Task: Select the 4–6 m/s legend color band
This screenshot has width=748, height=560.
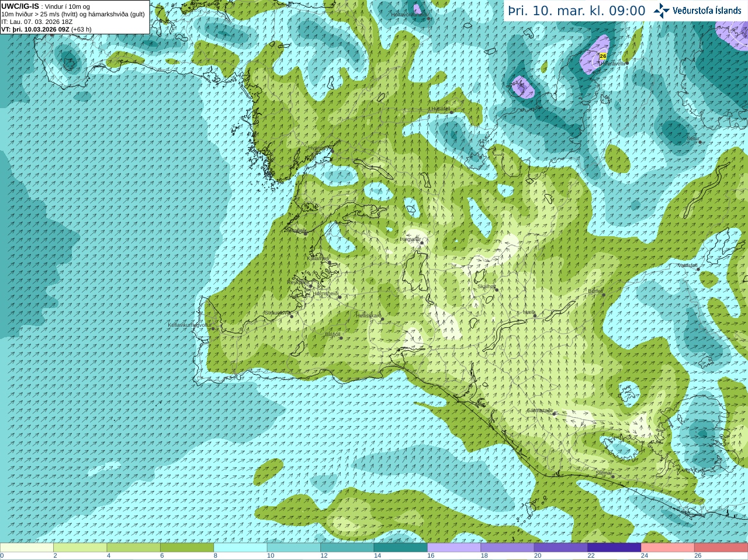Action: point(133,548)
